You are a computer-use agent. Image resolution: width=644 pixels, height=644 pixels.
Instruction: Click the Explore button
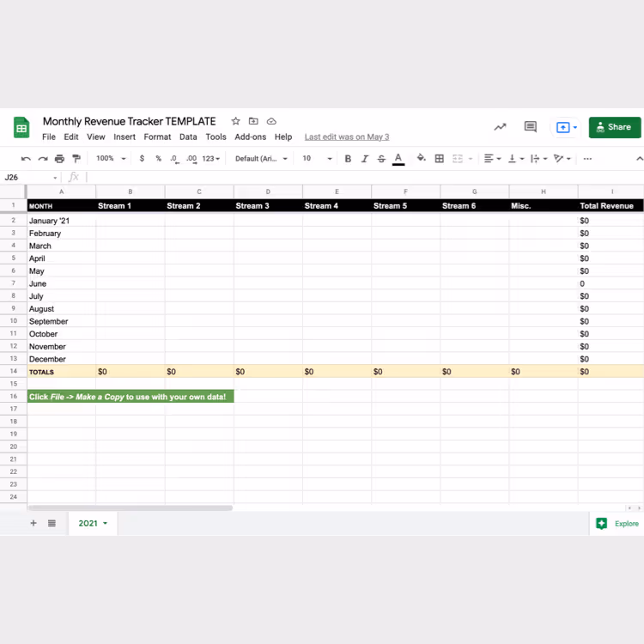[x=617, y=524]
